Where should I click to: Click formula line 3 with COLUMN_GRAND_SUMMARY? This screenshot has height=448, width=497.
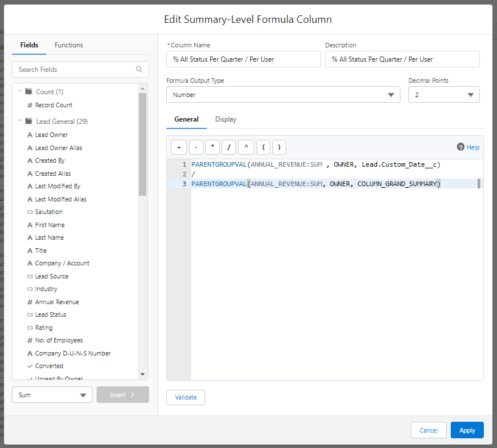(316, 184)
